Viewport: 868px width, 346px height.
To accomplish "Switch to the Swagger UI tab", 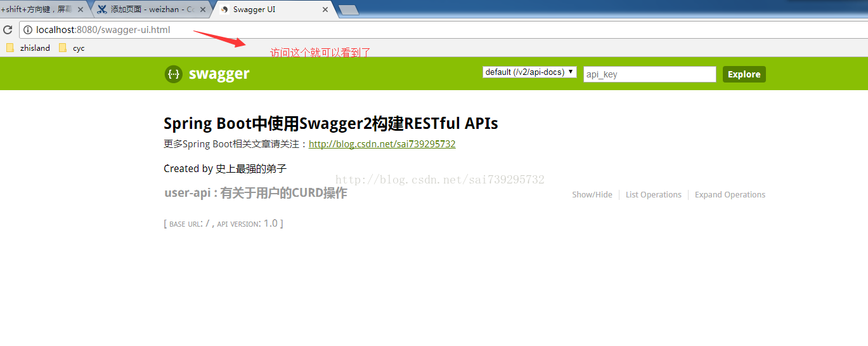I will [x=275, y=10].
